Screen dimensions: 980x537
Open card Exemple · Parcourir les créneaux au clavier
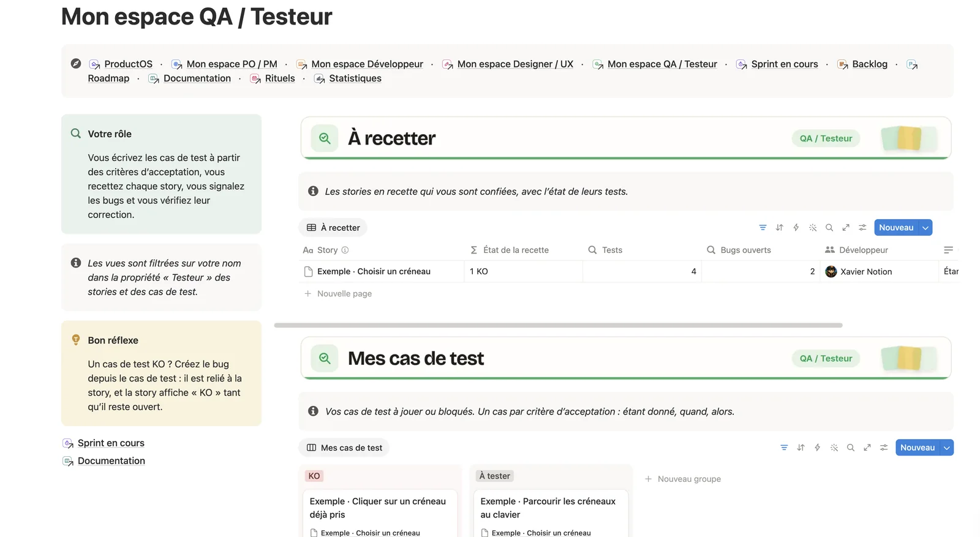pos(551,513)
